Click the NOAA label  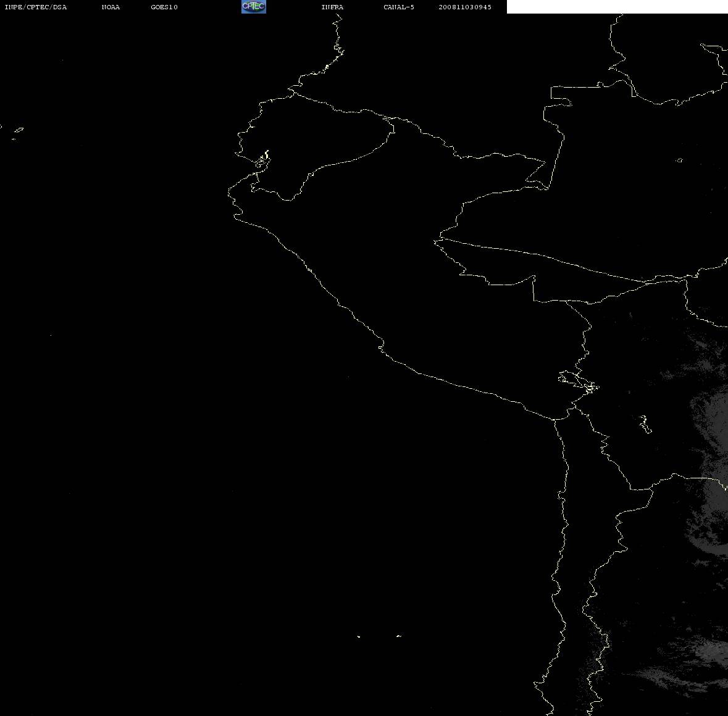click(x=111, y=7)
